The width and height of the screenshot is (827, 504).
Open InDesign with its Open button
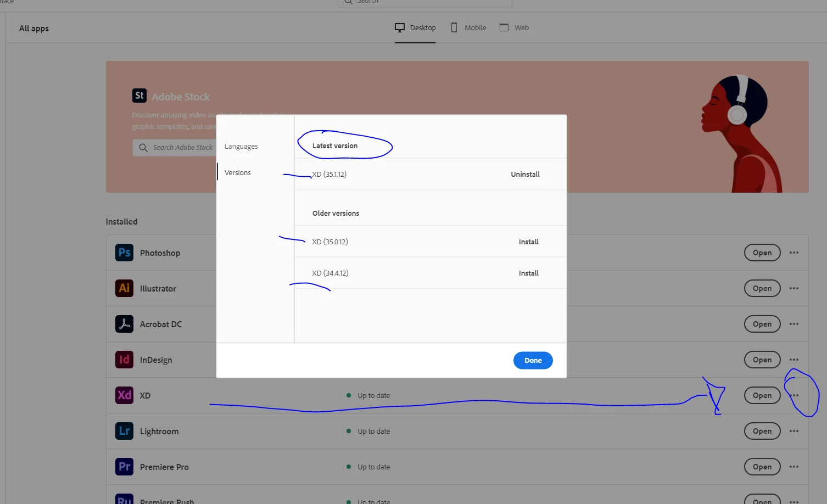[x=762, y=360]
